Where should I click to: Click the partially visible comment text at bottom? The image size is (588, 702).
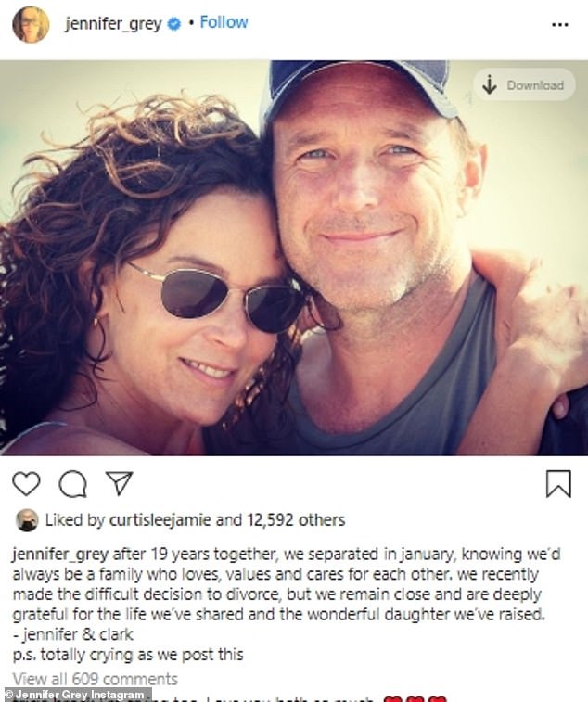(x=278, y=698)
